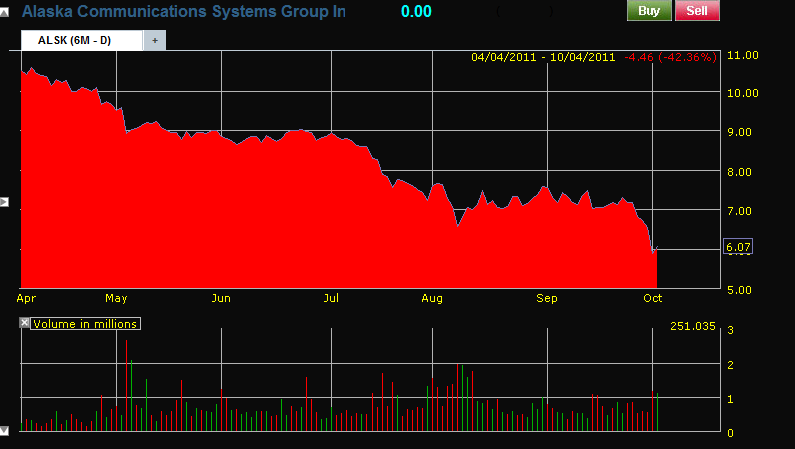
Task: Click the 8.00 price axis label
Action: point(739,172)
